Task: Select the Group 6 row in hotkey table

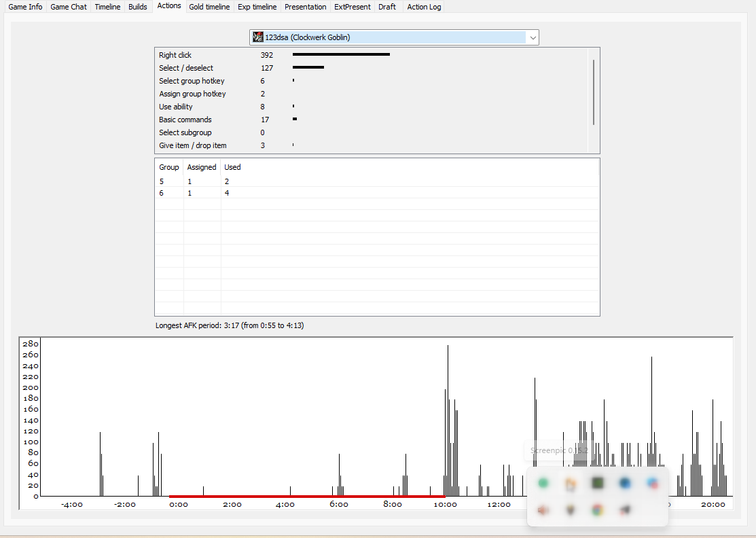Action: pos(377,193)
